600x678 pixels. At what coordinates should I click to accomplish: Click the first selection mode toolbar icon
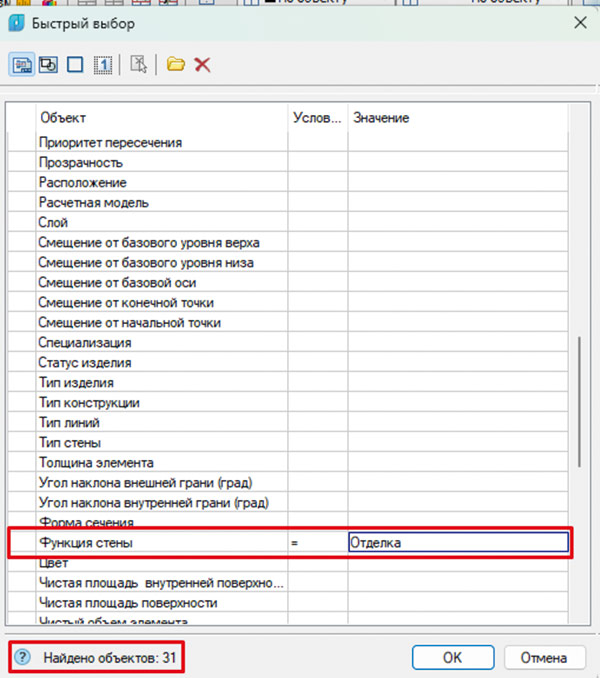pos(21,65)
